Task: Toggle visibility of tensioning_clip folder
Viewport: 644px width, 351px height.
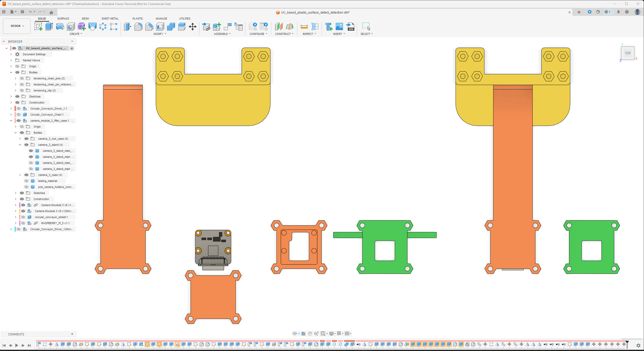Action: point(22,90)
